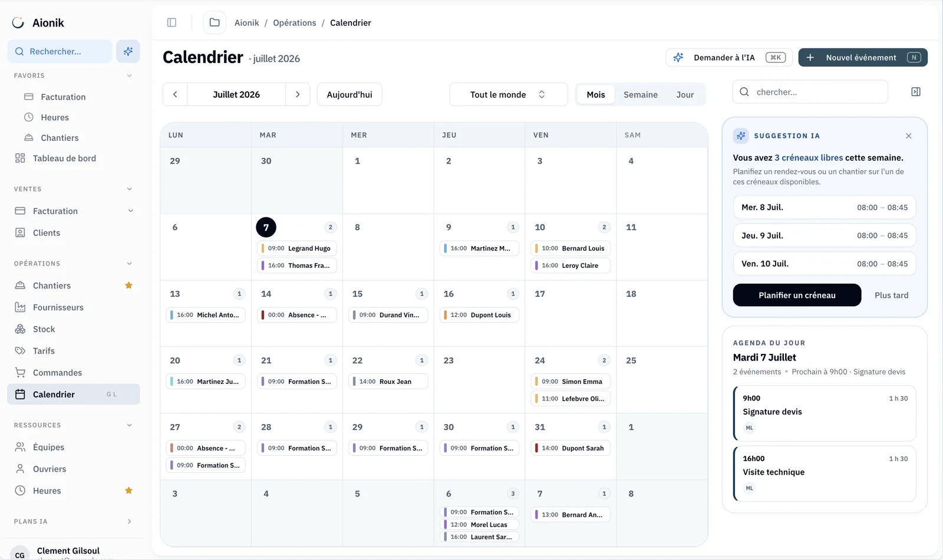943x560 pixels.
Task: Click Aionik breadcrumb
Action: (x=246, y=22)
